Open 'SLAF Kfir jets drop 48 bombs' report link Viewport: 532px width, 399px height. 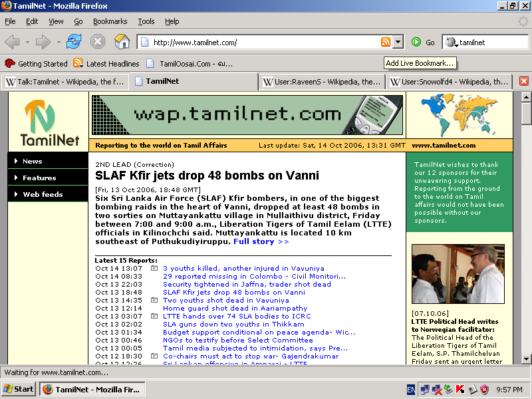click(x=234, y=293)
